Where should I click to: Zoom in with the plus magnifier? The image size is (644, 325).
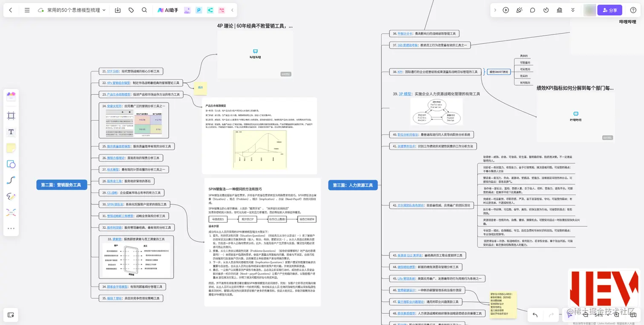pos(616,315)
